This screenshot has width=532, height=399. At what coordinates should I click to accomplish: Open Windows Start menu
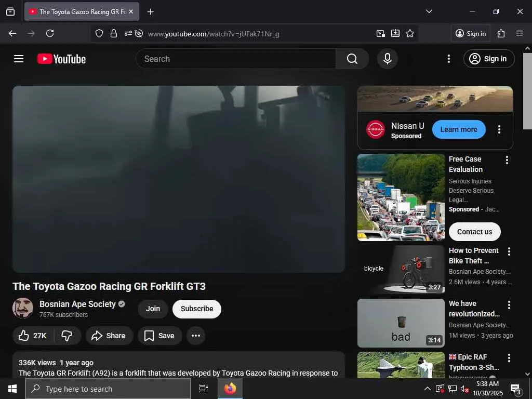click(x=12, y=389)
